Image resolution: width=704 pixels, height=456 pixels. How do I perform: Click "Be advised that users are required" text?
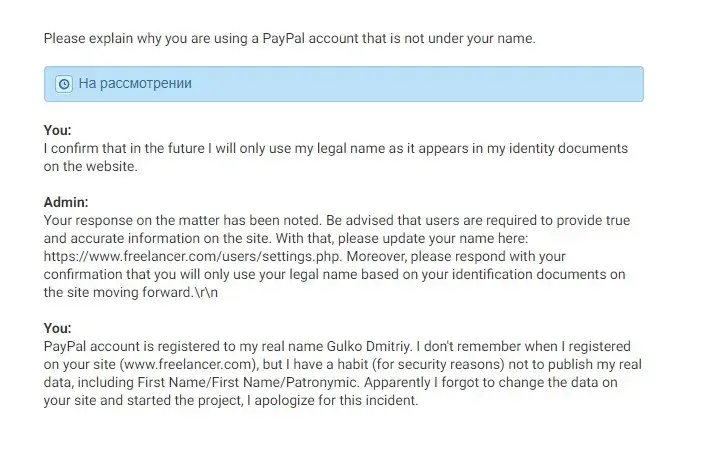(440, 220)
